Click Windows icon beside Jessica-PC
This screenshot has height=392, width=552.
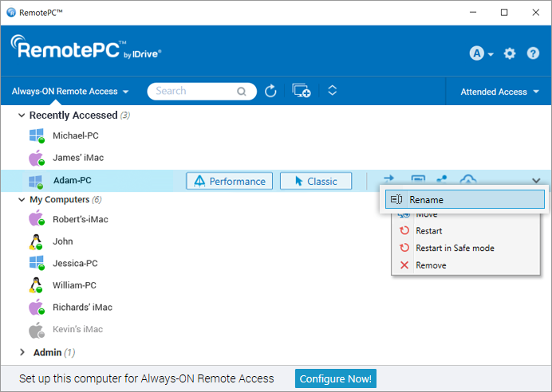point(37,263)
